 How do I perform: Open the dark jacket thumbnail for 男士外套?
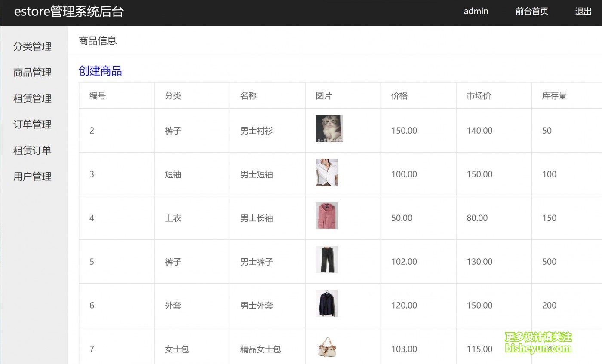[x=326, y=303]
